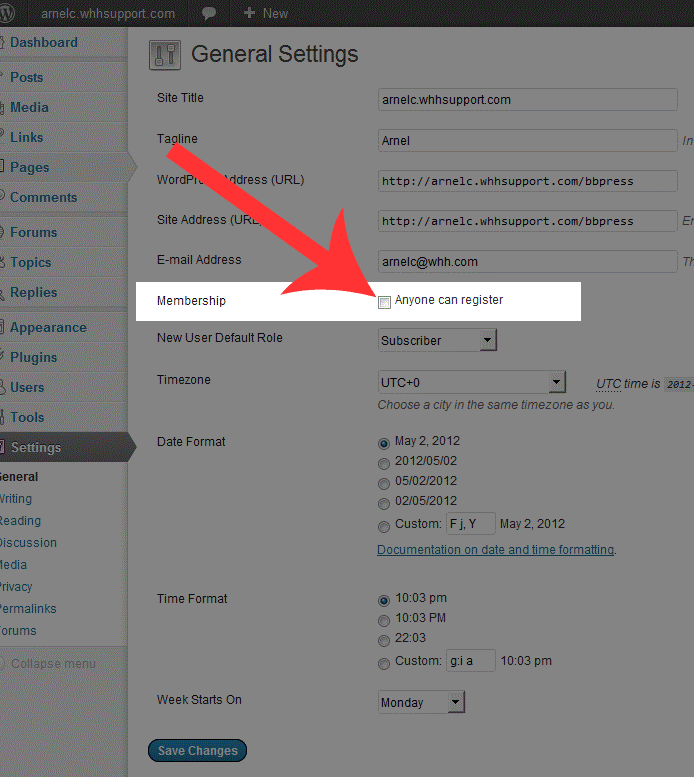Click the WordPress logo icon
Viewport: 694px width, 777px height.
pos(8,14)
